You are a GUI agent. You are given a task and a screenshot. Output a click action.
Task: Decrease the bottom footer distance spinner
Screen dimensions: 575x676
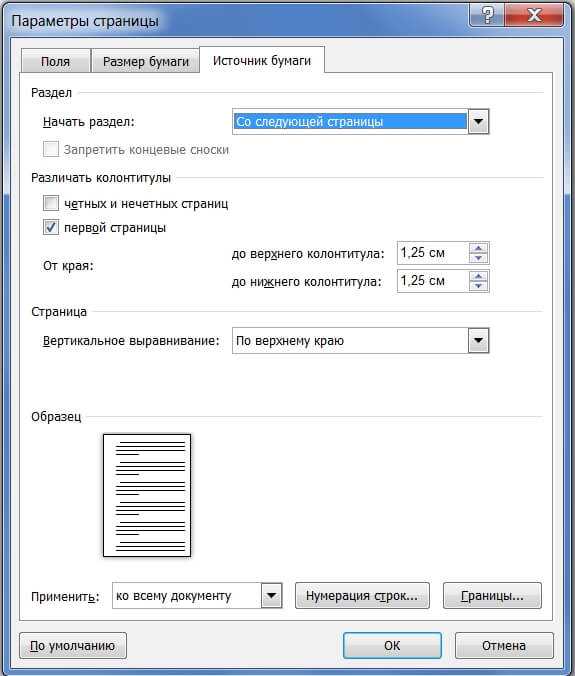(x=478, y=286)
